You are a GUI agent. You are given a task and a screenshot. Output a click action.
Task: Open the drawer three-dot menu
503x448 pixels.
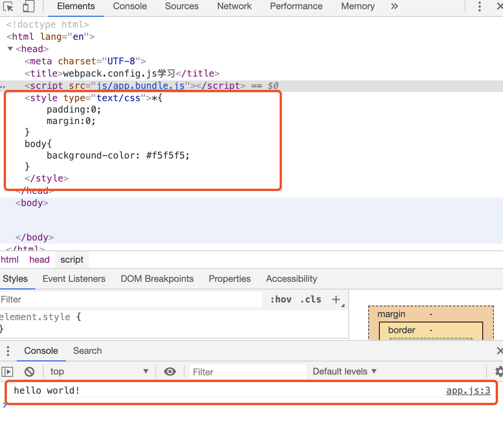click(8, 351)
